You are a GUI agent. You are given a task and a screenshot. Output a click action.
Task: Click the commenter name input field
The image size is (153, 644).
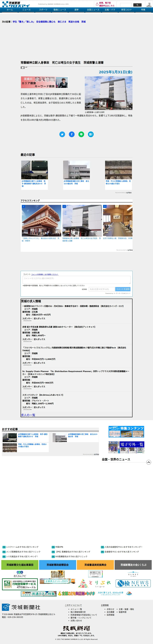pos(102,289)
